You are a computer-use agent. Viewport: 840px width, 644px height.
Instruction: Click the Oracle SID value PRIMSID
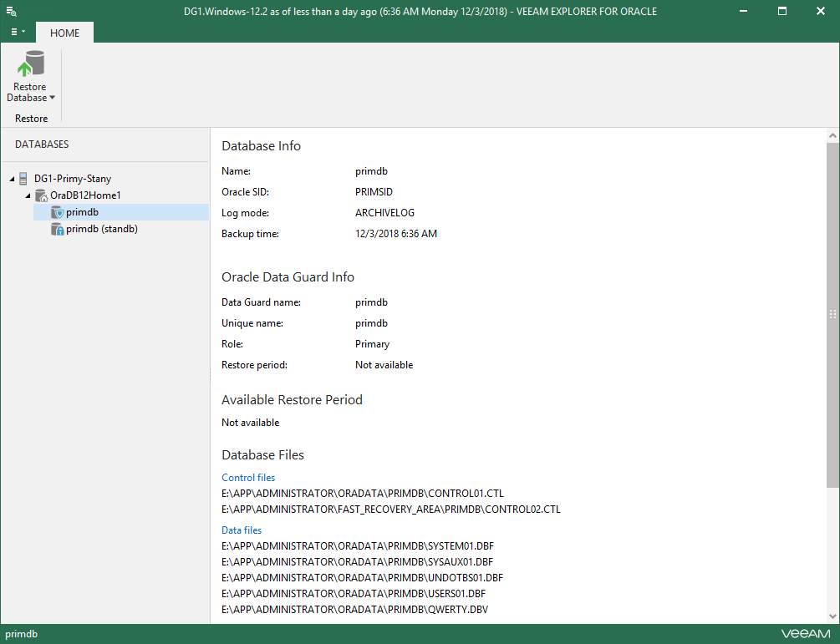tap(374, 191)
